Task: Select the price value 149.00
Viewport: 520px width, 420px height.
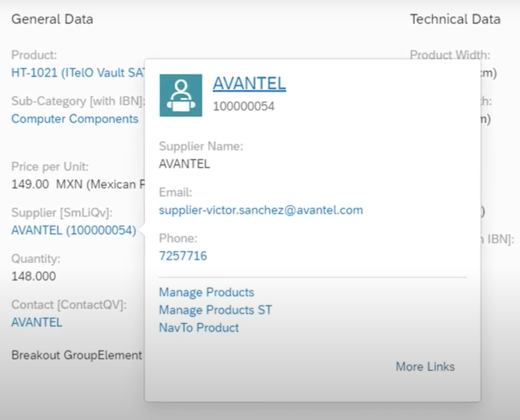Action: pyautogui.click(x=30, y=184)
